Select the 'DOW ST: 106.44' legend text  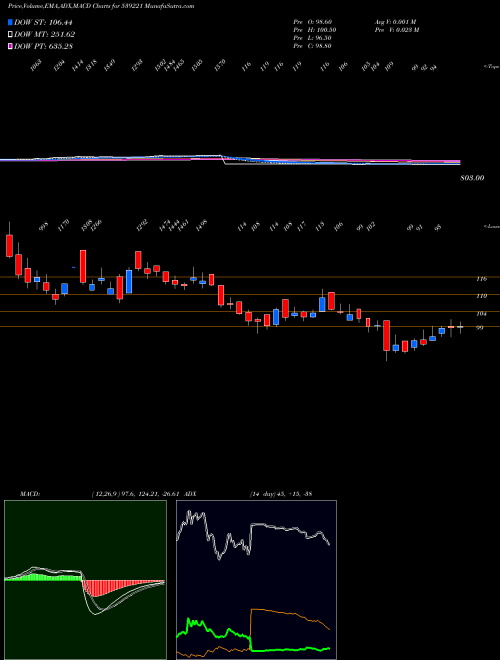coord(44,23)
